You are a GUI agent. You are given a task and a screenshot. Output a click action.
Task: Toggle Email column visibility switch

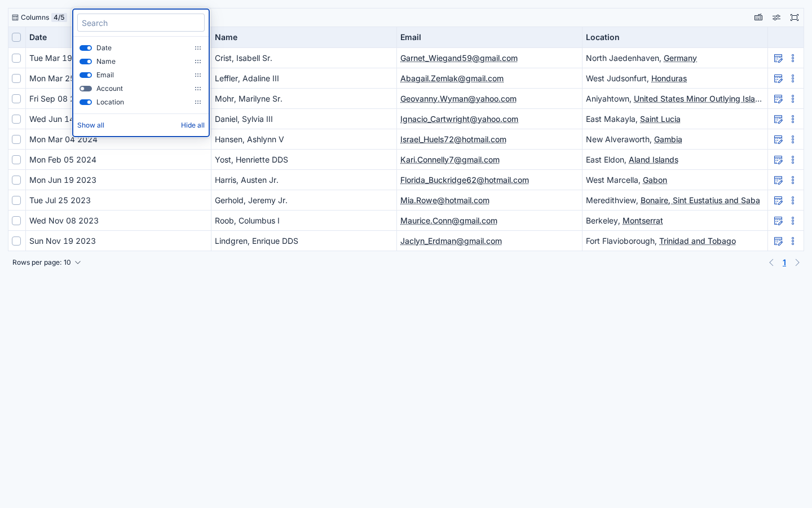click(x=86, y=75)
